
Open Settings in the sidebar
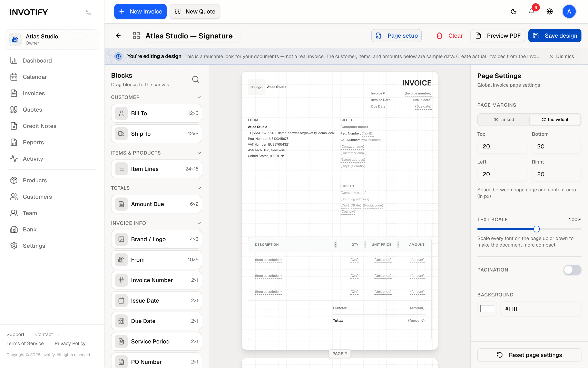click(x=52, y=246)
